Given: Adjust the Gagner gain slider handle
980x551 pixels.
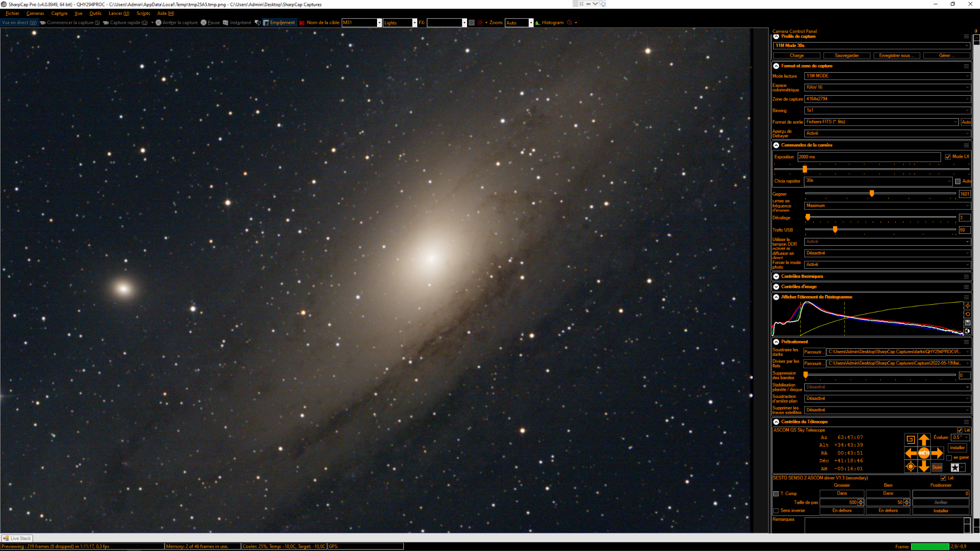Looking at the screenshot, I should tap(872, 193).
